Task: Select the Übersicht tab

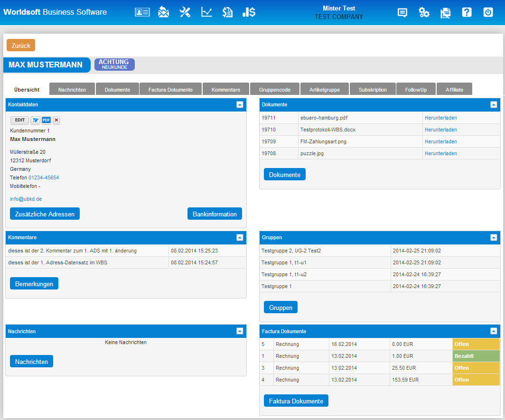Action: click(x=27, y=90)
